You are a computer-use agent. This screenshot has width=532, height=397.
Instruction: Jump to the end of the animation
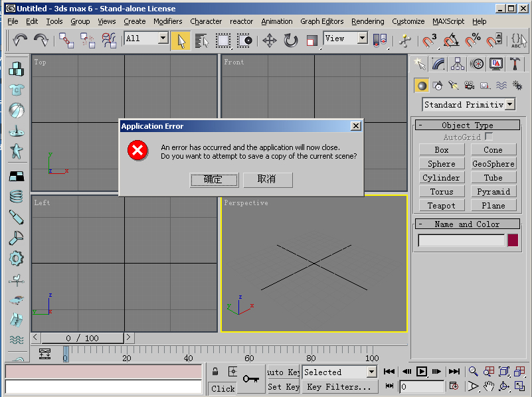[x=454, y=372]
